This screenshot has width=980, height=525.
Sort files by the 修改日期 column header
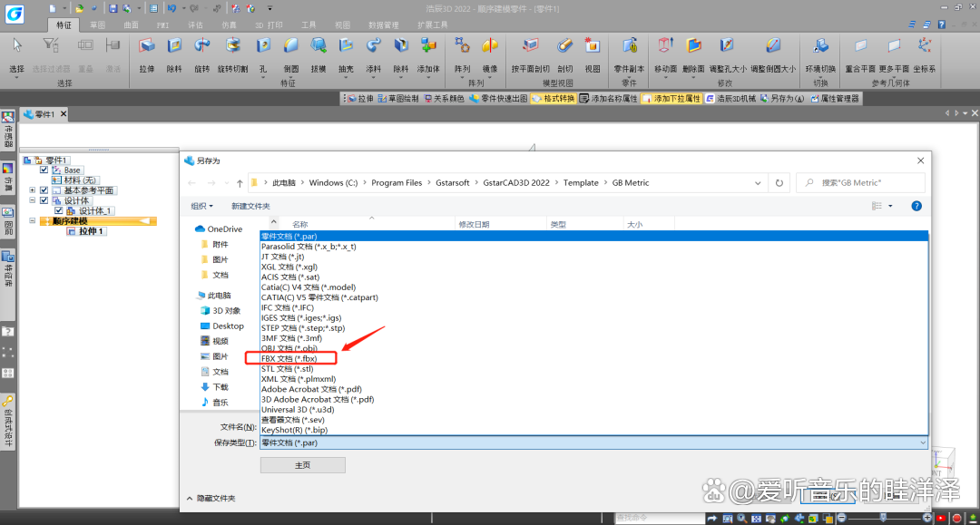point(501,224)
